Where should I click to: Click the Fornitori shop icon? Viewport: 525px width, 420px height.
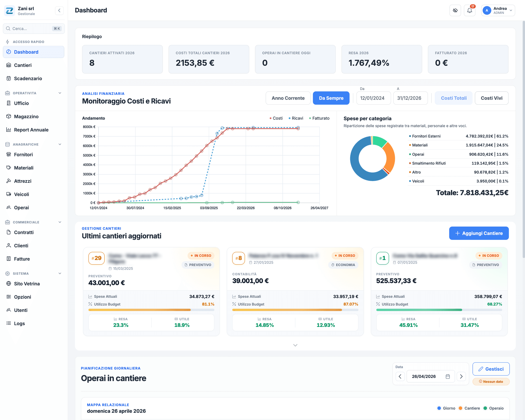(9, 154)
